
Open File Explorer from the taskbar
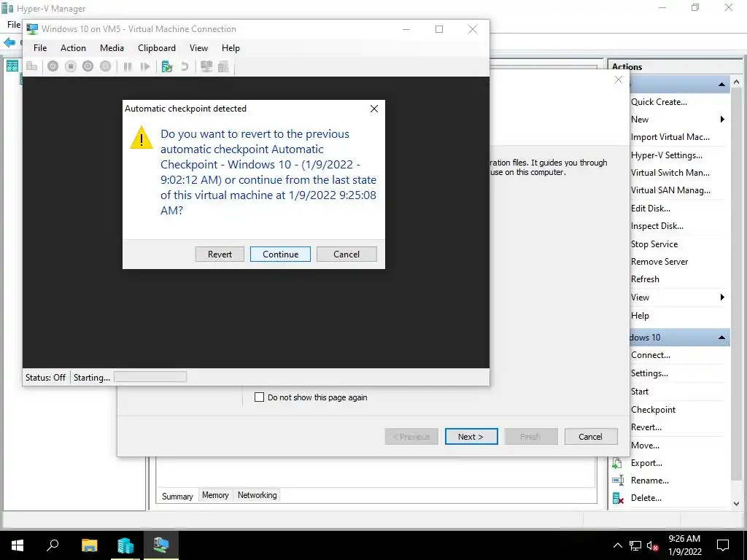click(x=89, y=545)
